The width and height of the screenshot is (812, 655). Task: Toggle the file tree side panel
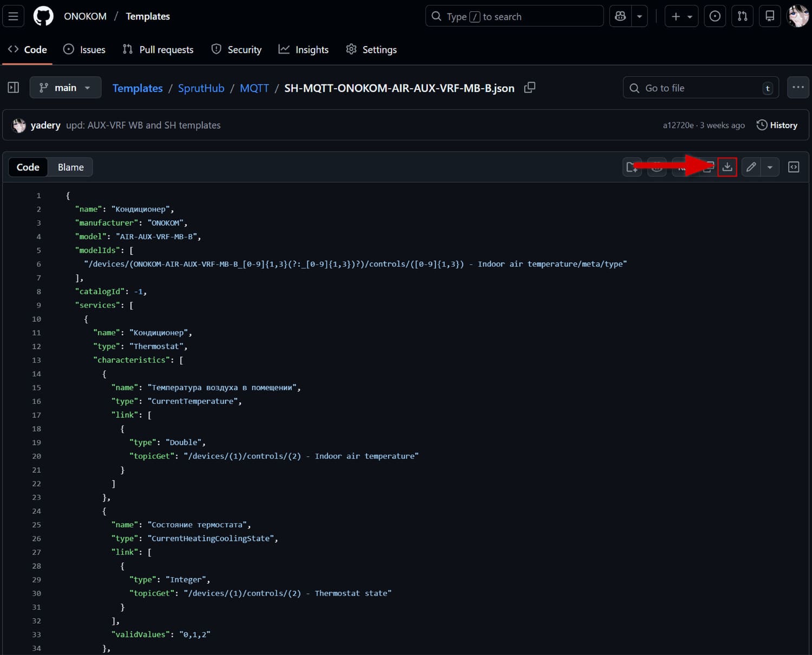[14, 88]
